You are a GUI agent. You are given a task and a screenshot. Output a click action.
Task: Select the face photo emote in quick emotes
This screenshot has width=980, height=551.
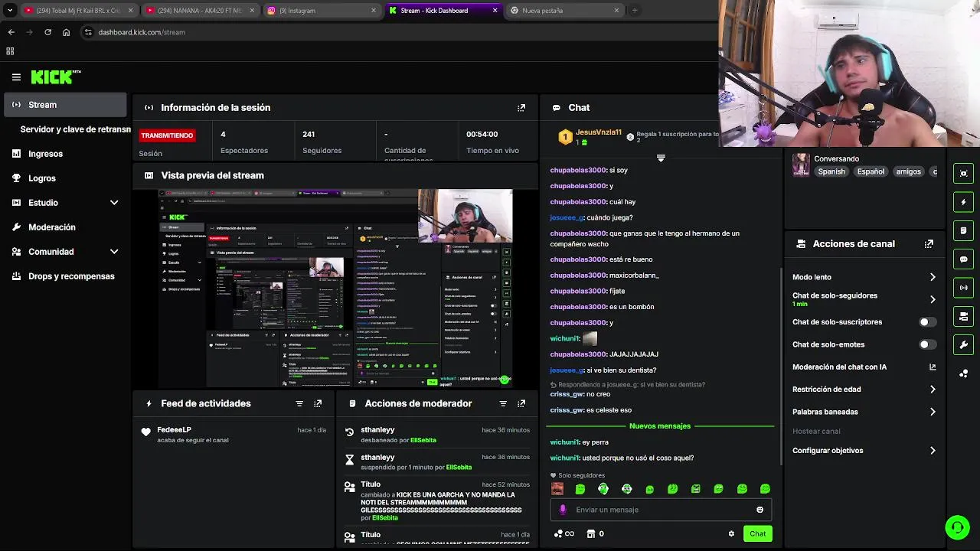[557, 489]
